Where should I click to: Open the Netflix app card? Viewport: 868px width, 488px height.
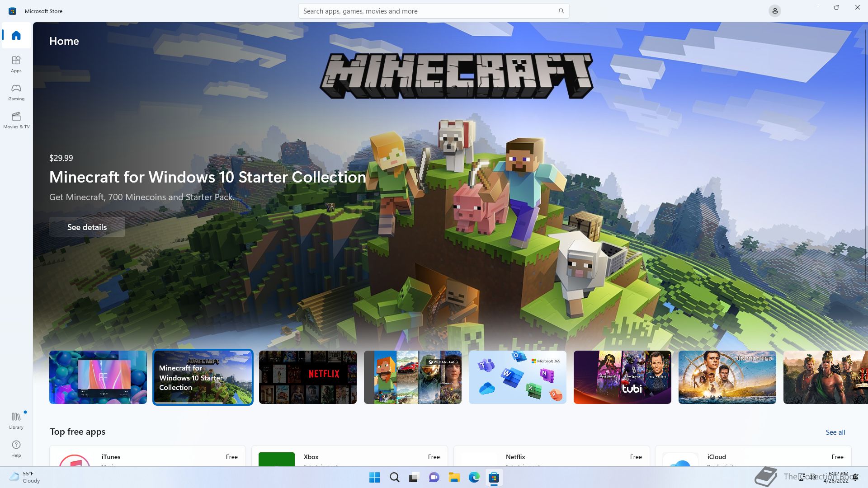tap(552, 456)
